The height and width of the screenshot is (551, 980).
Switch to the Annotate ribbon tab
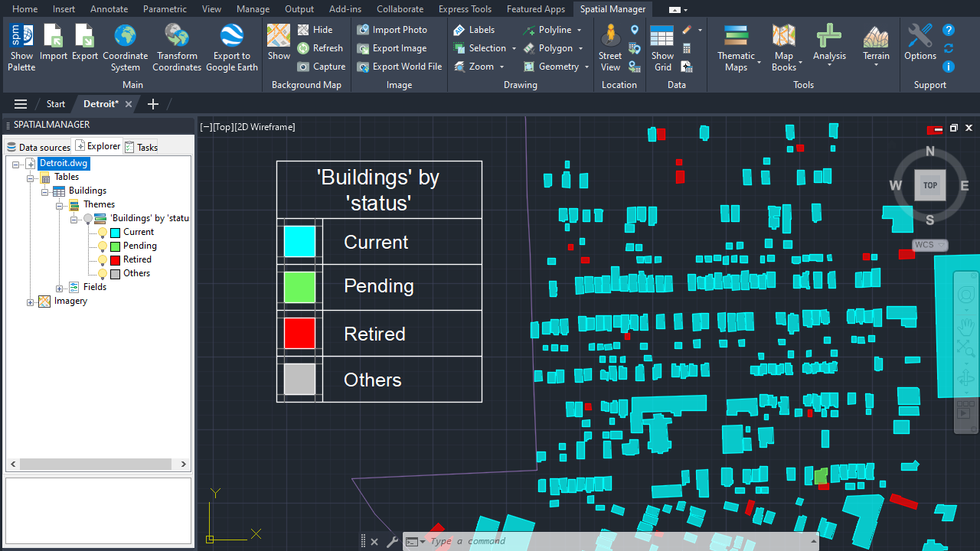coord(109,9)
